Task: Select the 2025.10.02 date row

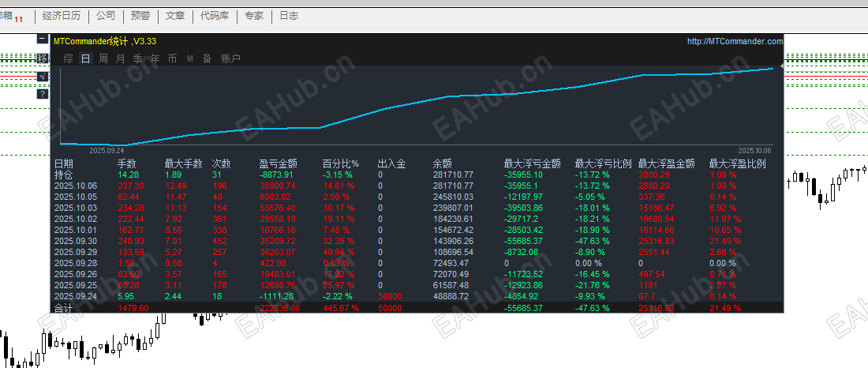Action: click(75, 219)
